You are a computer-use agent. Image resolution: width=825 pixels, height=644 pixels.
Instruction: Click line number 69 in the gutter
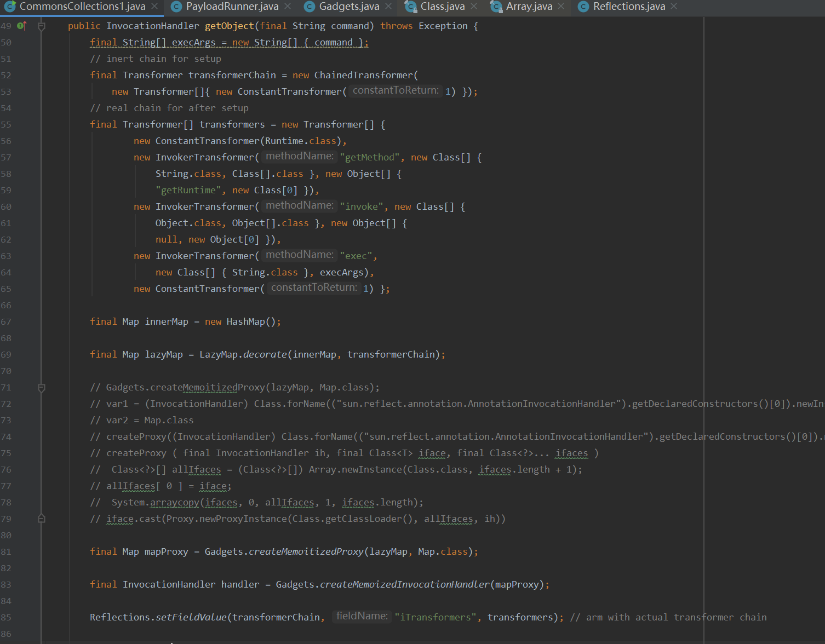coord(6,355)
